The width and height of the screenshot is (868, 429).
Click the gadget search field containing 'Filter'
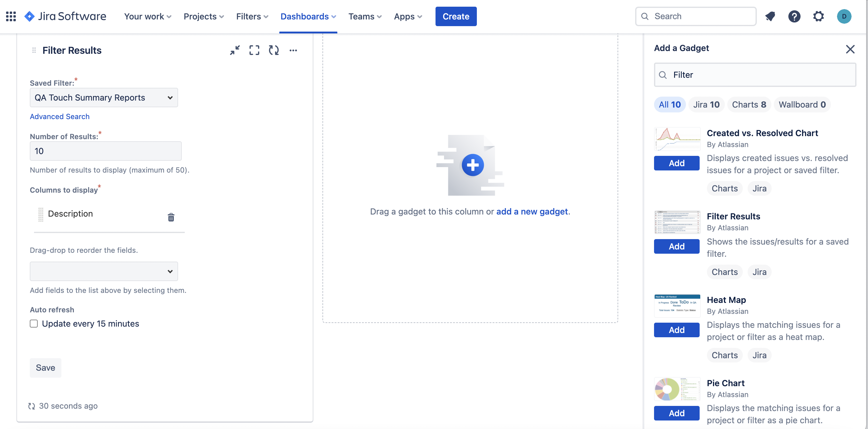click(x=755, y=75)
